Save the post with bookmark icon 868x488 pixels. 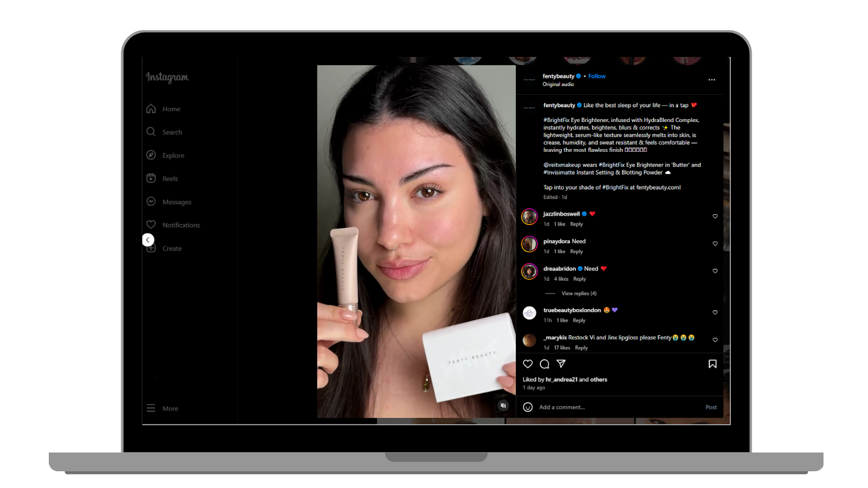[x=712, y=364]
